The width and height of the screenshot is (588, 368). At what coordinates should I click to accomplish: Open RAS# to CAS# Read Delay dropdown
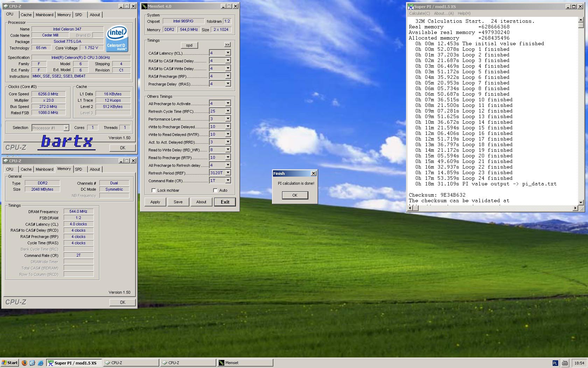coord(228,61)
